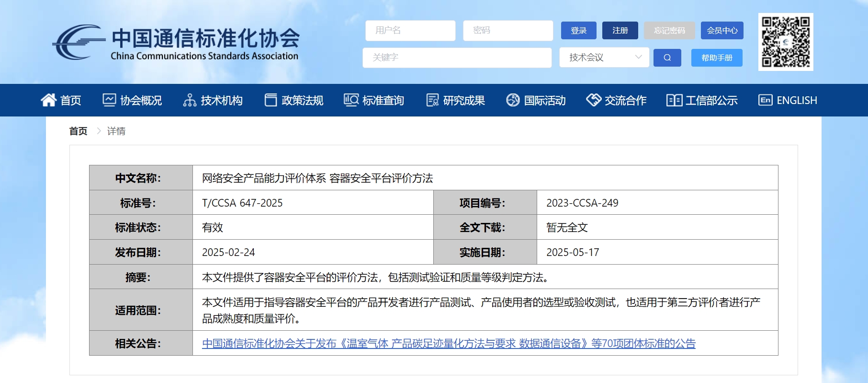
Task: Click the 交流合作 handshake icon
Action: point(594,100)
